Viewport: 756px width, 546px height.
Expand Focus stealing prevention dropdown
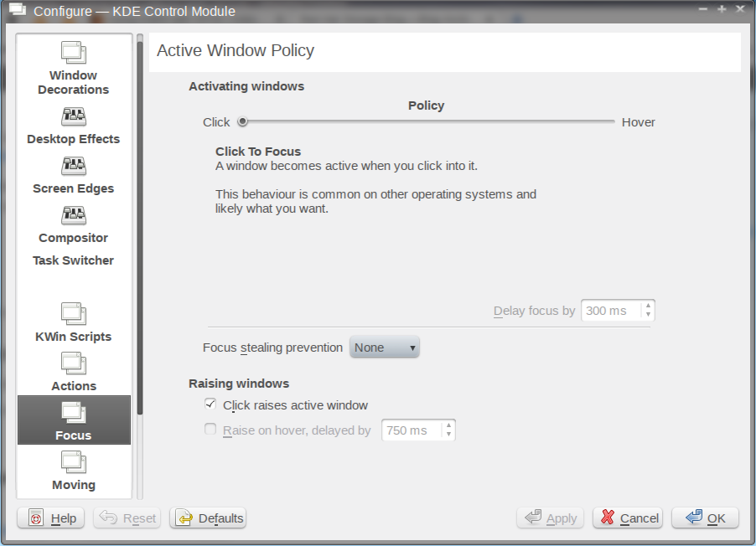click(x=384, y=348)
